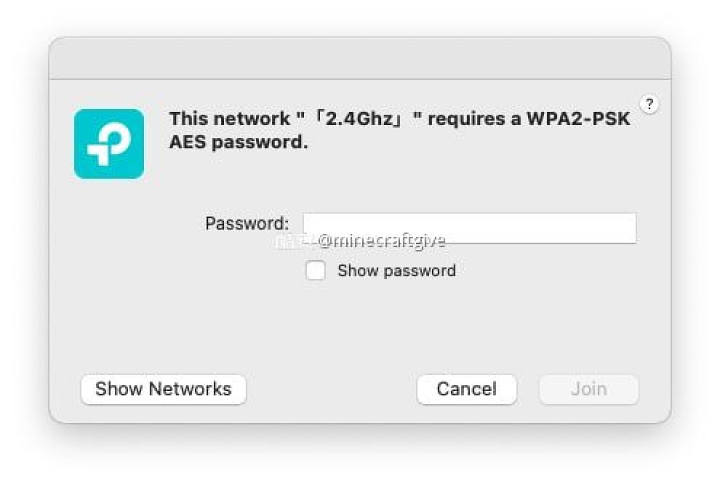Click the white P shape in the logo
Viewport: 720px width, 484px height.
[109, 143]
